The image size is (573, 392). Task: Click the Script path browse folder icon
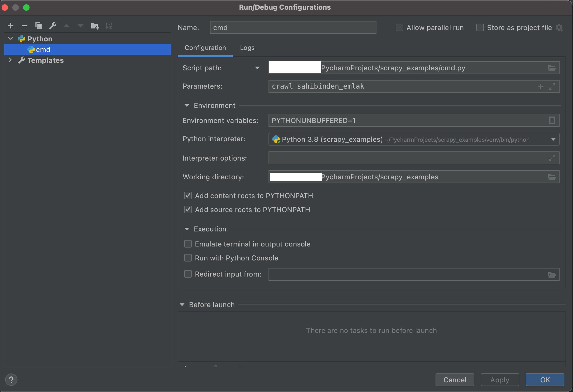point(552,68)
